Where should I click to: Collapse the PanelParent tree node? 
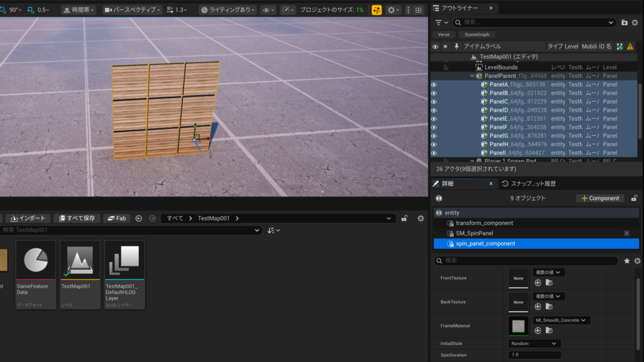pyautogui.click(x=472, y=76)
